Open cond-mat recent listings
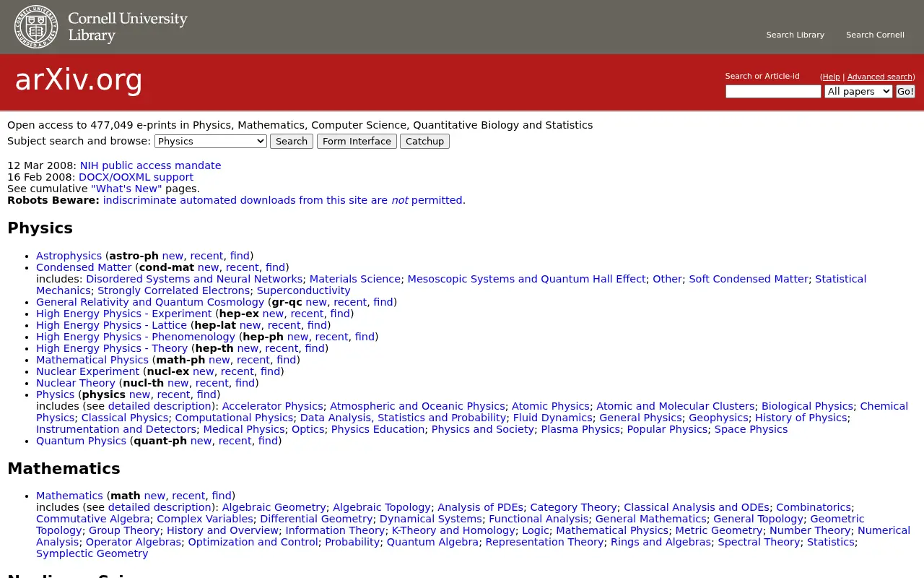The image size is (924, 578). 242,267
